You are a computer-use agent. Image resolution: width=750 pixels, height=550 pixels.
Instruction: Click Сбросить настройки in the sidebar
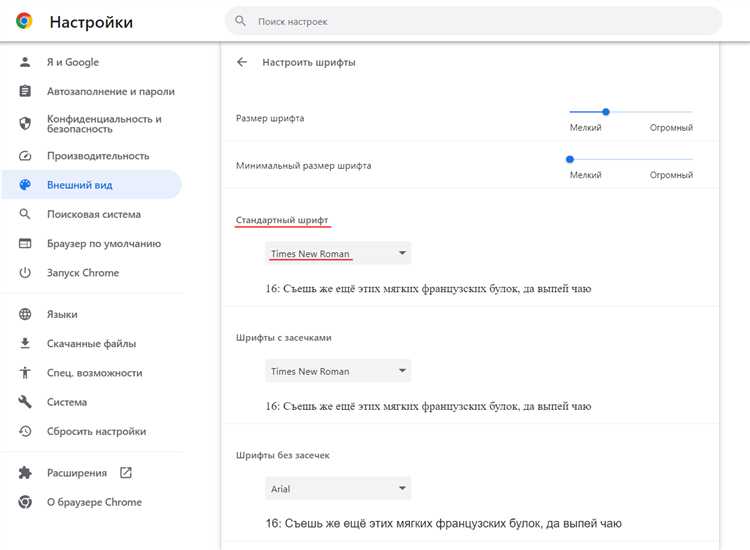pos(96,432)
